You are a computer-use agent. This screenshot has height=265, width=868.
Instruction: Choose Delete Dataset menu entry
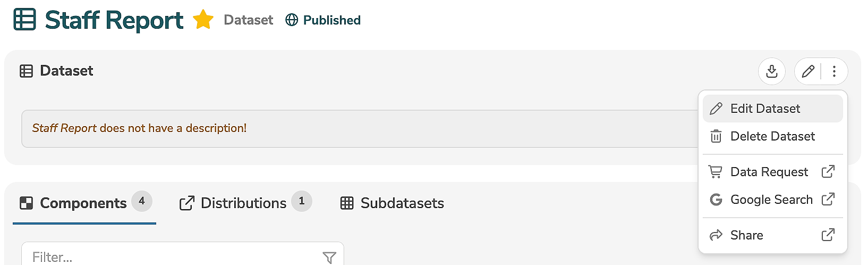(x=772, y=136)
